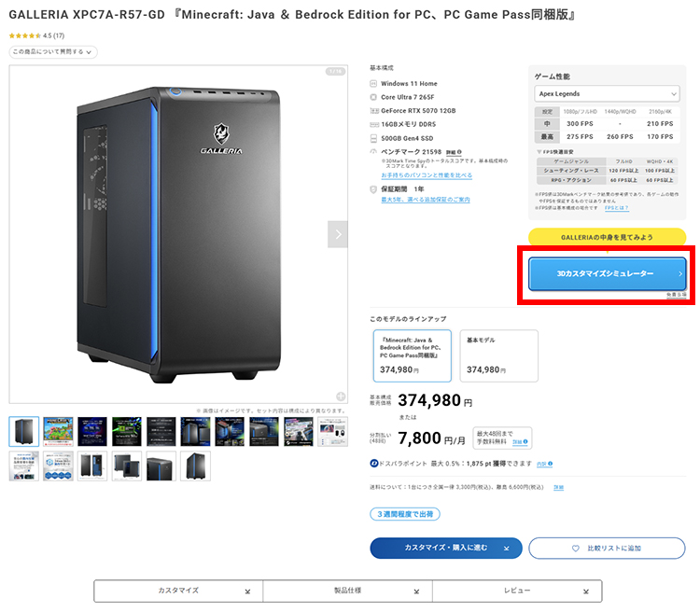The width and height of the screenshot is (700, 612).
Task: Select the Minecraft bundle edition lineup option
Action: [412, 355]
